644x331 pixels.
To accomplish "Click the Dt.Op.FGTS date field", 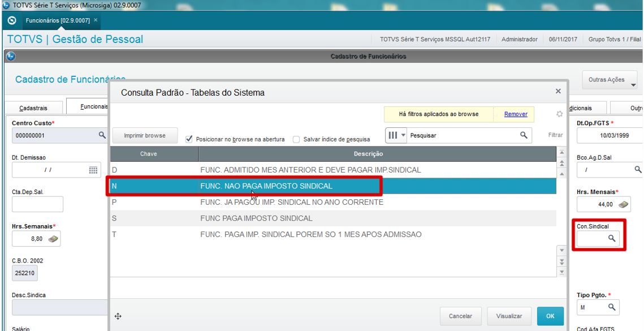I will pos(610,135).
